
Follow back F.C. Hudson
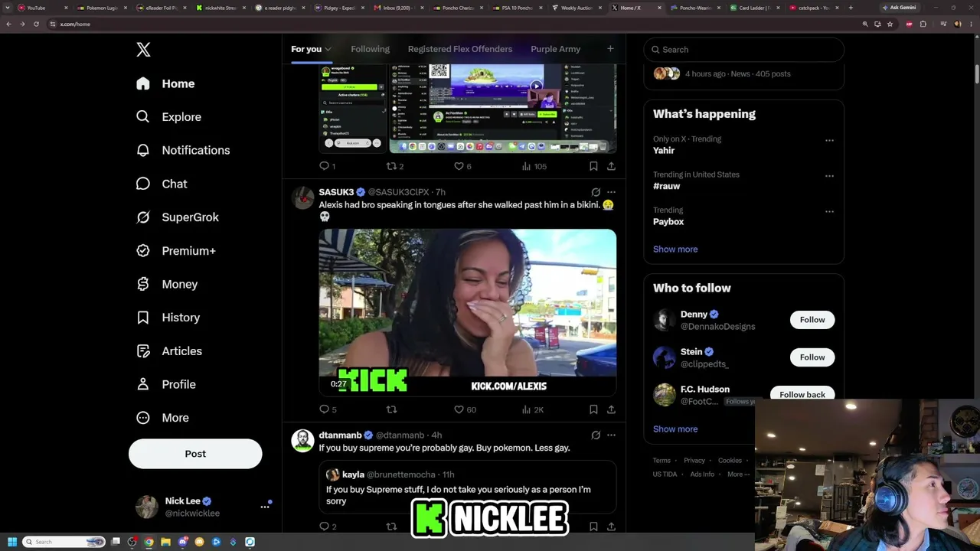[802, 395]
